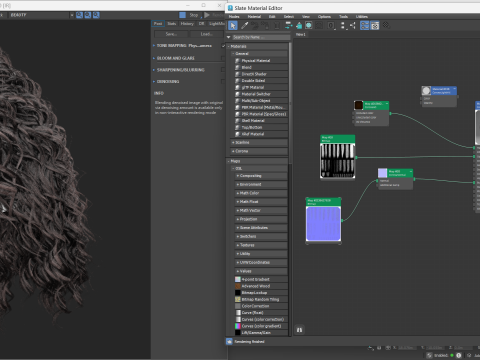Click the first zoom icon in the render window
The image size is (480, 360).
[79, 15]
